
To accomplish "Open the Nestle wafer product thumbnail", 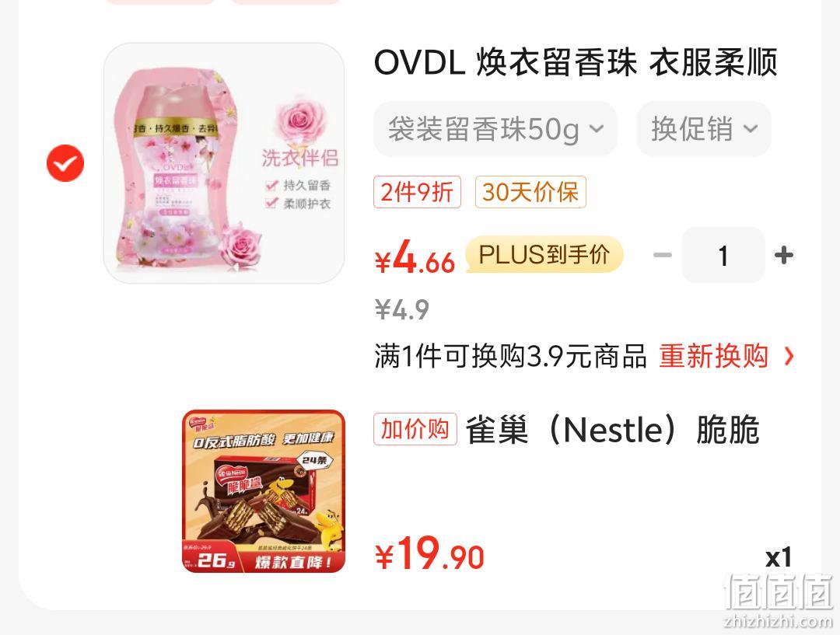I will pos(264,491).
